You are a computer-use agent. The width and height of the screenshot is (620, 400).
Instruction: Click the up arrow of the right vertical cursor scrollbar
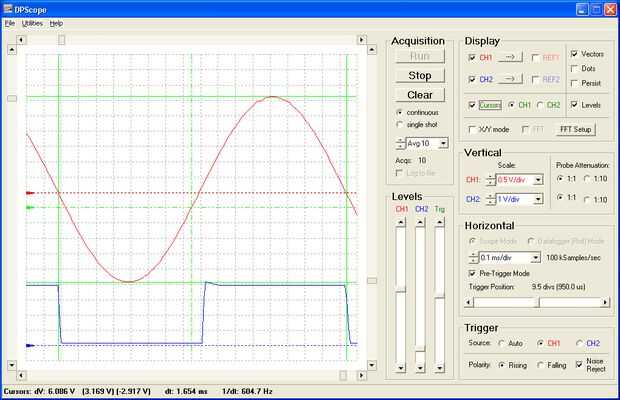[x=372, y=50]
